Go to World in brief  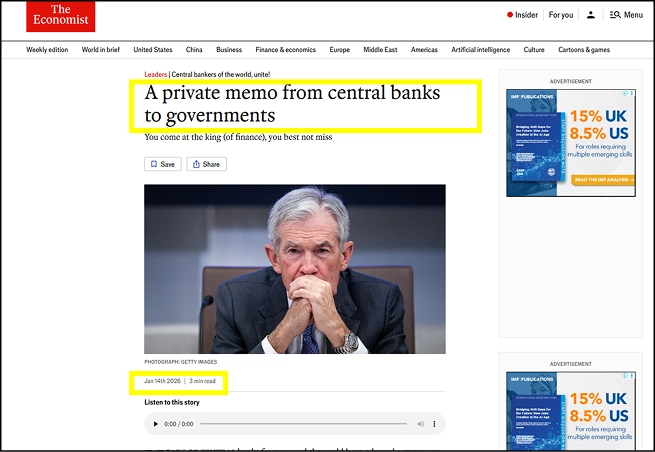[x=101, y=50]
